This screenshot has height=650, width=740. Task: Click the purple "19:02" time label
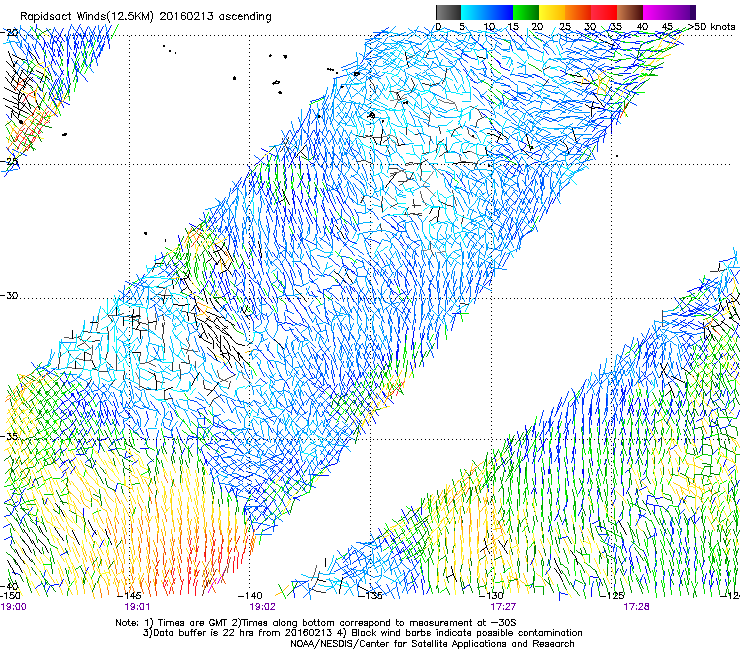[262, 607]
